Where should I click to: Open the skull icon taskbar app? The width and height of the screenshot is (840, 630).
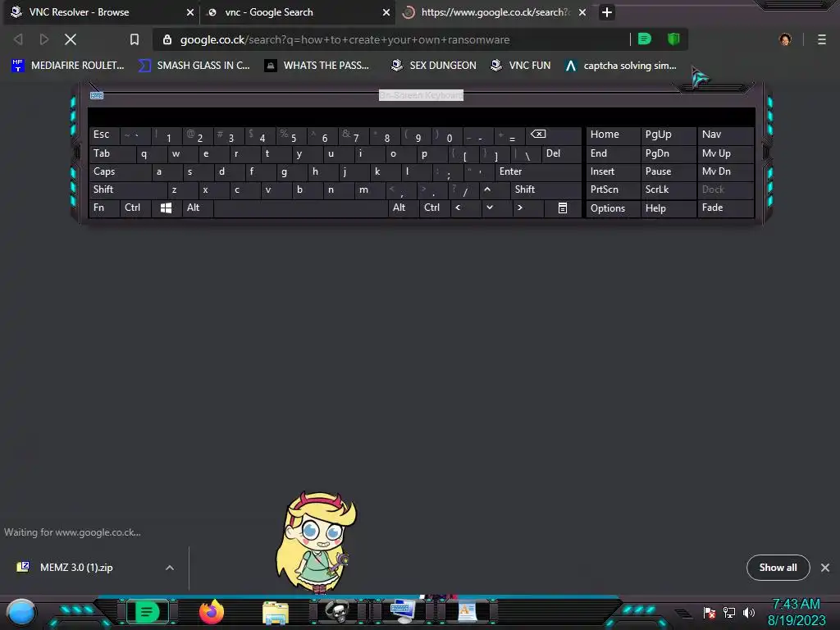[337, 612]
